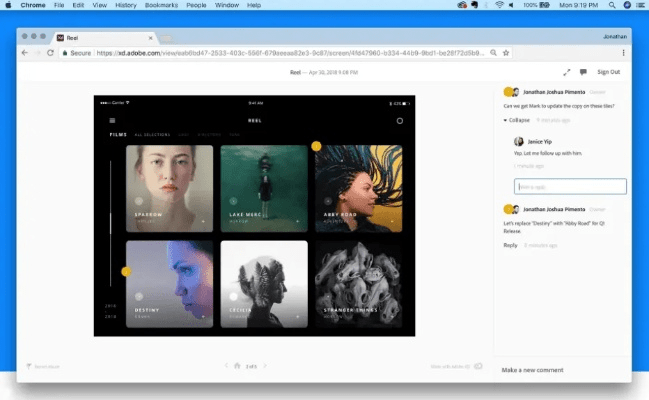
Task: Click the yellow comment pin near Destiny
Action: tap(126, 271)
